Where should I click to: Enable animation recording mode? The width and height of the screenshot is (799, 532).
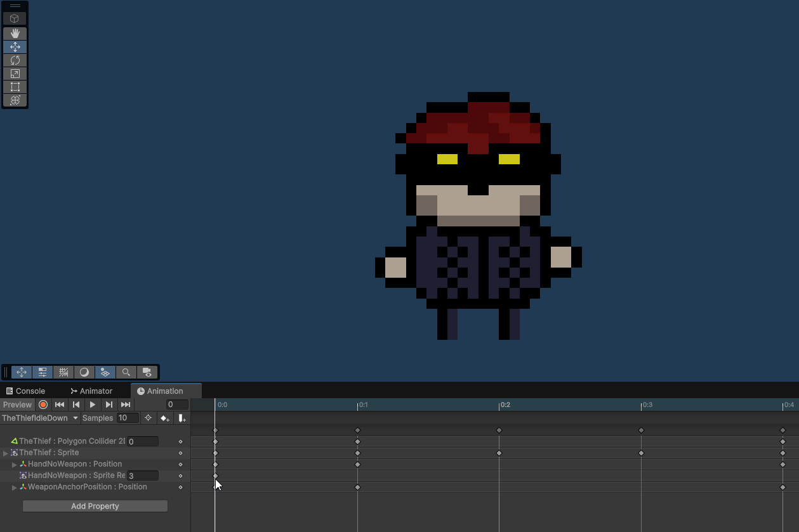(x=43, y=405)
